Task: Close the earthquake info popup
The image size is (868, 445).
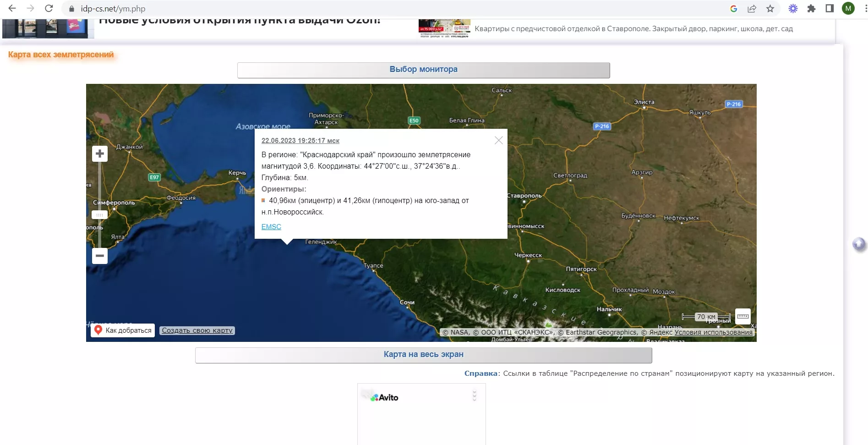Action: (x=499, y=141)
